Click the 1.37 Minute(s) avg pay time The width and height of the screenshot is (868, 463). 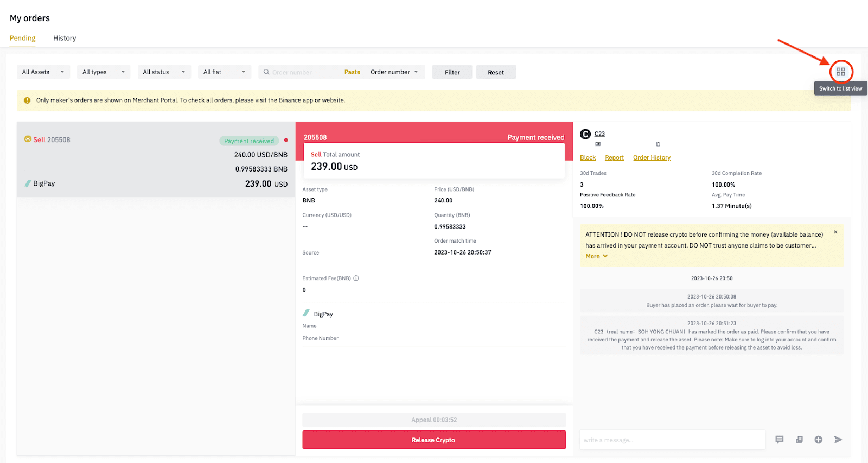click(732, 206)
